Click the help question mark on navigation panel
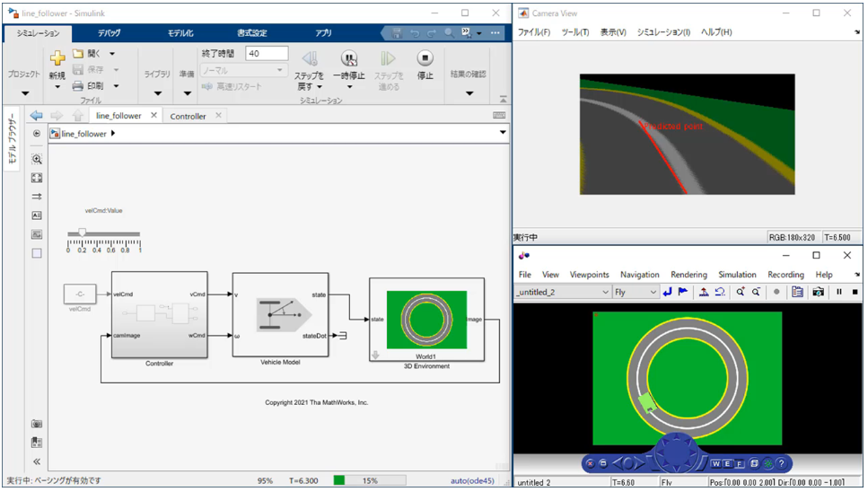 781,464
